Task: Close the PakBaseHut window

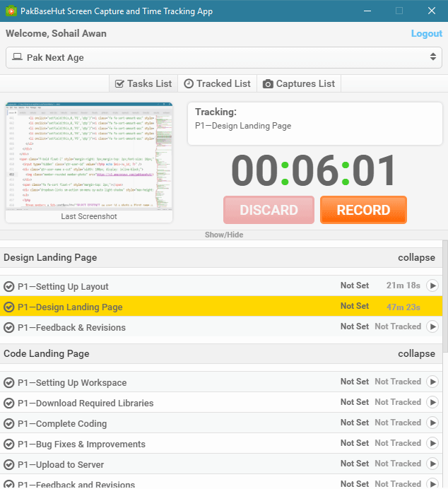Action: [x=432, y=11]
